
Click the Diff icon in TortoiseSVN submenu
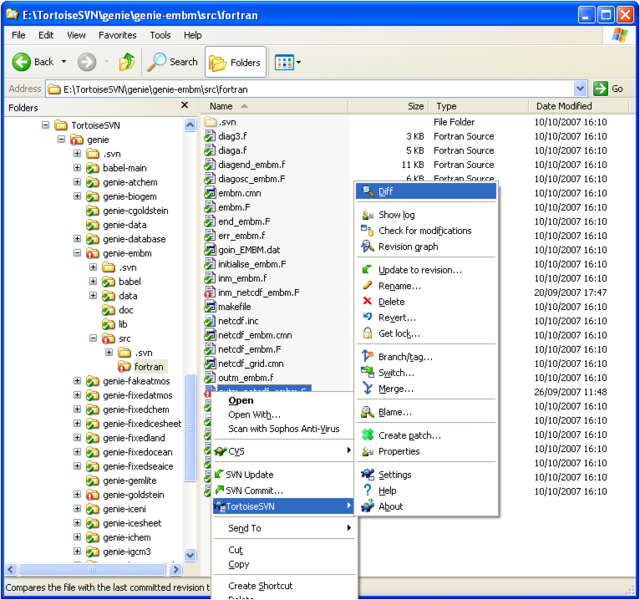pos(367,192)
